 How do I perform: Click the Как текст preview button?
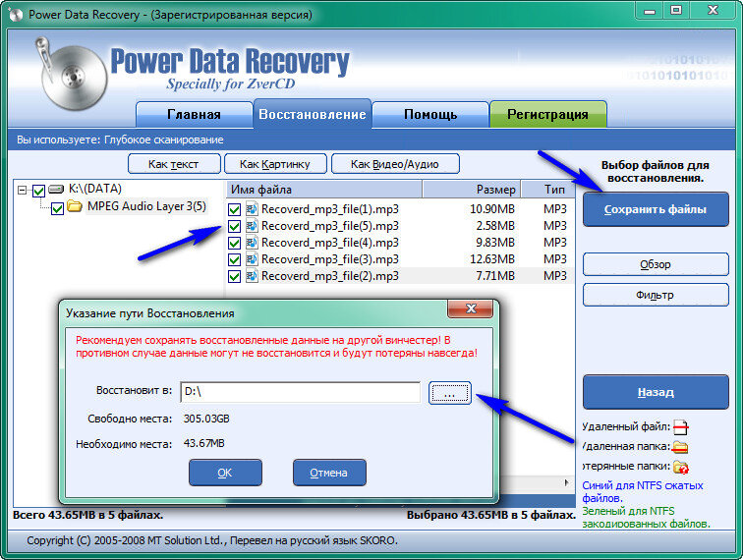tap(174, 164)
